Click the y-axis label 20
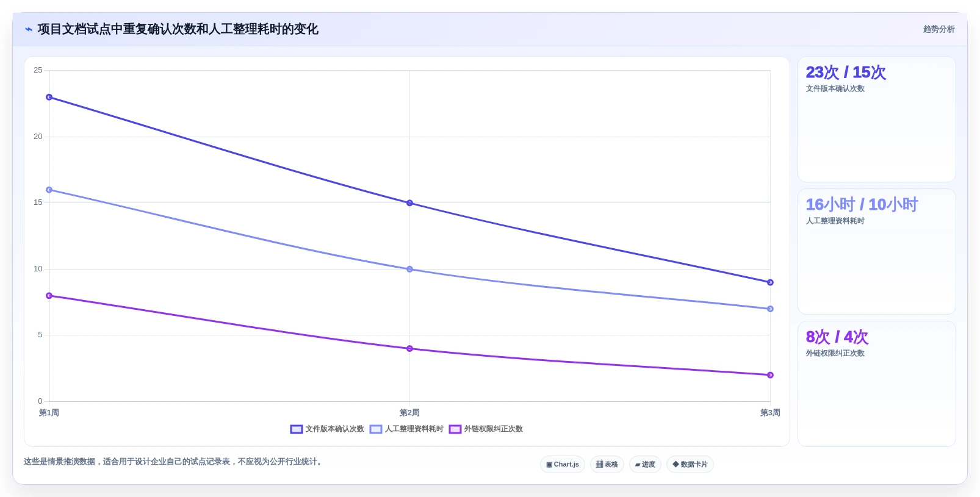The width and height of the screenshot is (980, 497). pyautogui.click(x=38, y=137)
